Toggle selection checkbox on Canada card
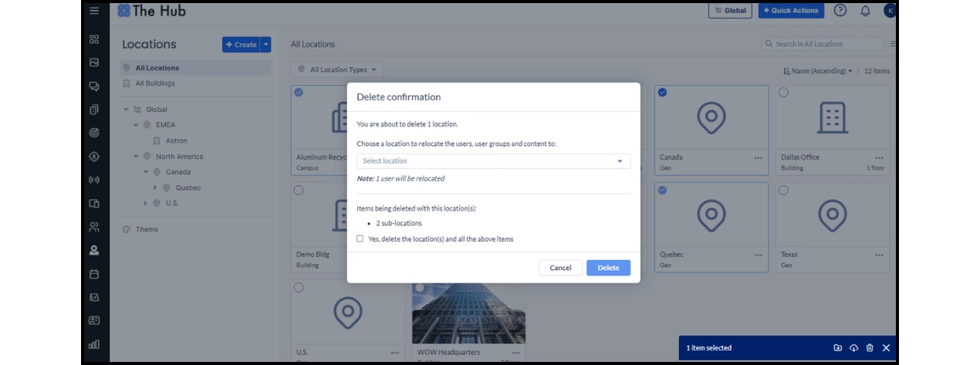This screenshot has width=980, height=365. coord(662,93)
